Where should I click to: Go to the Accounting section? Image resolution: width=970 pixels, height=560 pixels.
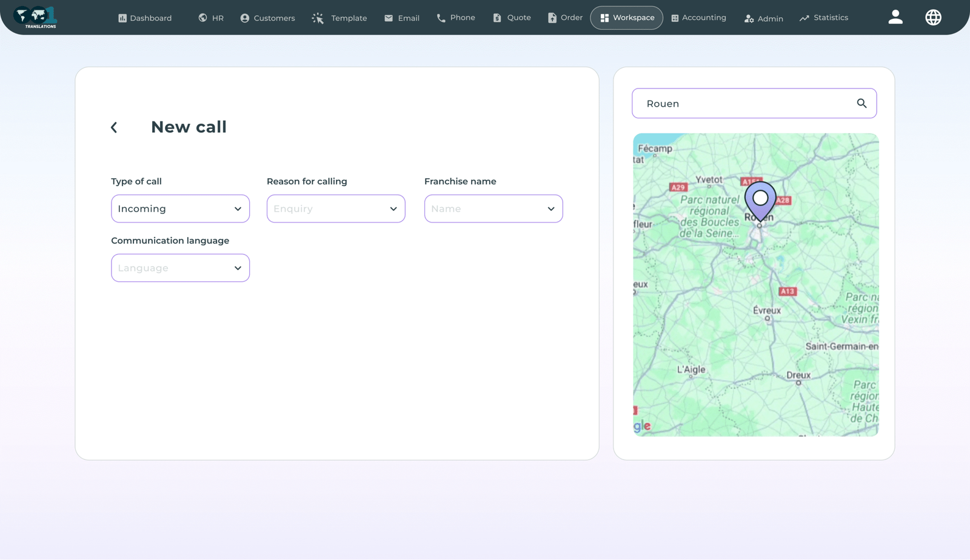tap(698, 18)
